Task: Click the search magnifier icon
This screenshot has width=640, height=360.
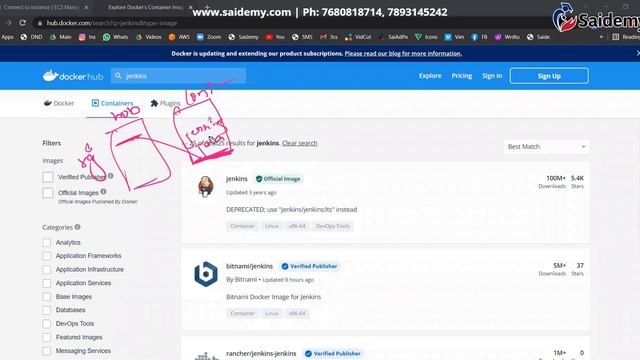Action: click(x=118, y=76)
